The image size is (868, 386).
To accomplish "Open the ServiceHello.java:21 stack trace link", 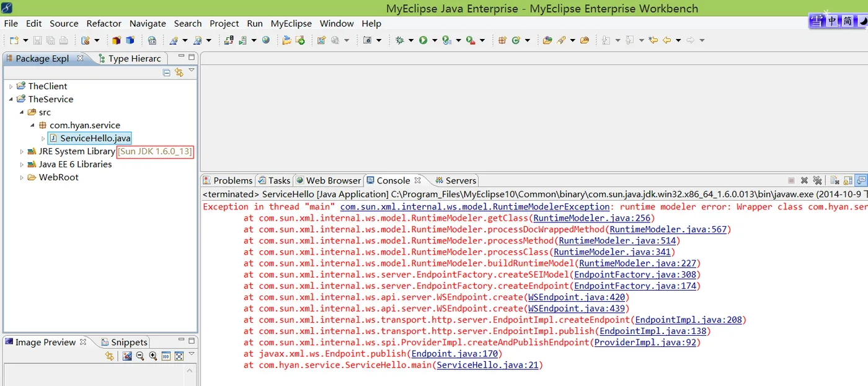I will tap(487, 366).
